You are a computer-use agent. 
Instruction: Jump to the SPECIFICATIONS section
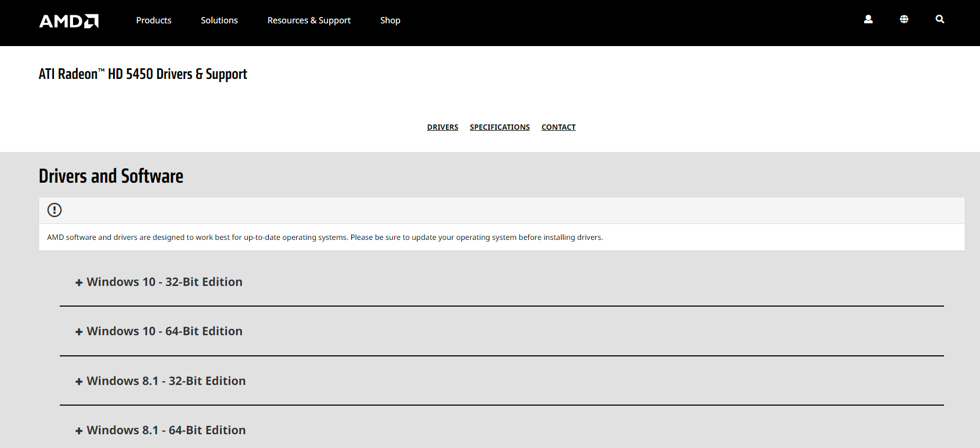(500, 127)
